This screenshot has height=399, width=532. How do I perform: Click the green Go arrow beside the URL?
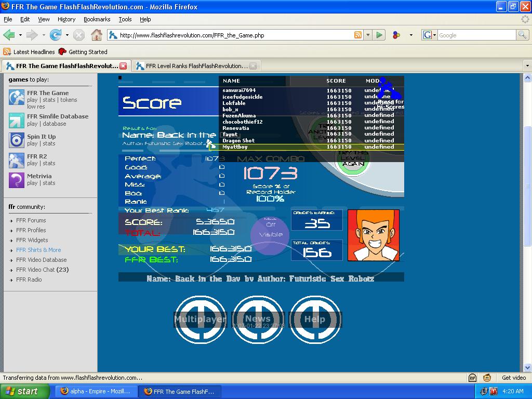pos(379,35)
